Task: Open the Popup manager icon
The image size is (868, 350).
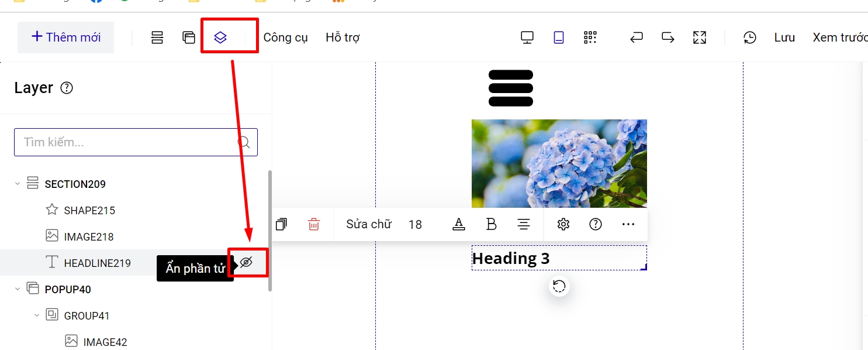Action: (x=188, y=37)
